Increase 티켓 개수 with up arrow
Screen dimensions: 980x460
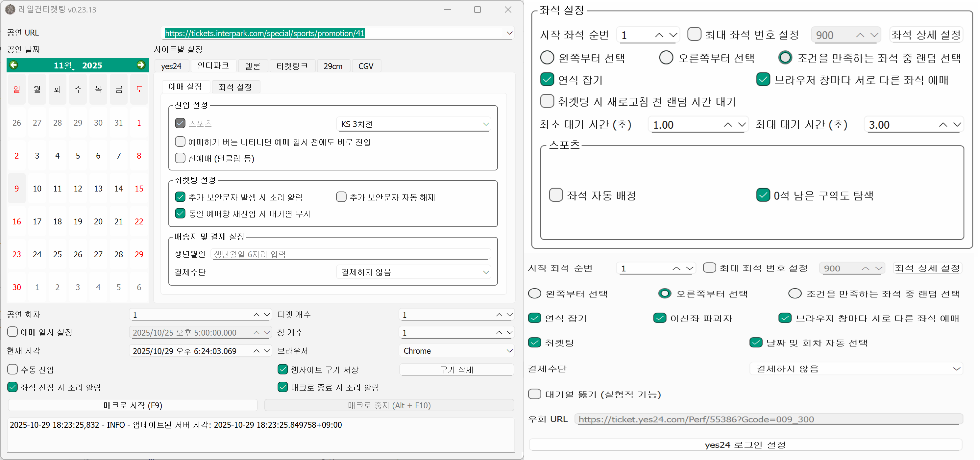[x=499, y=315]
